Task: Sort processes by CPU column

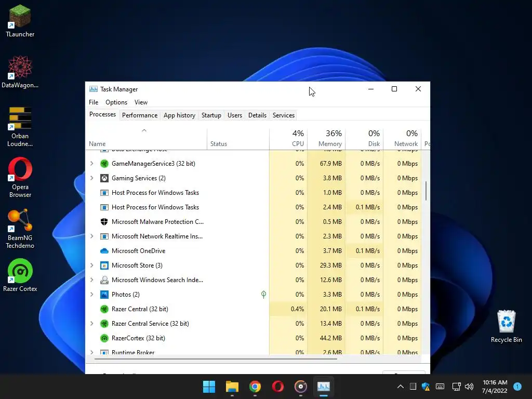Action: click(288, 139)
